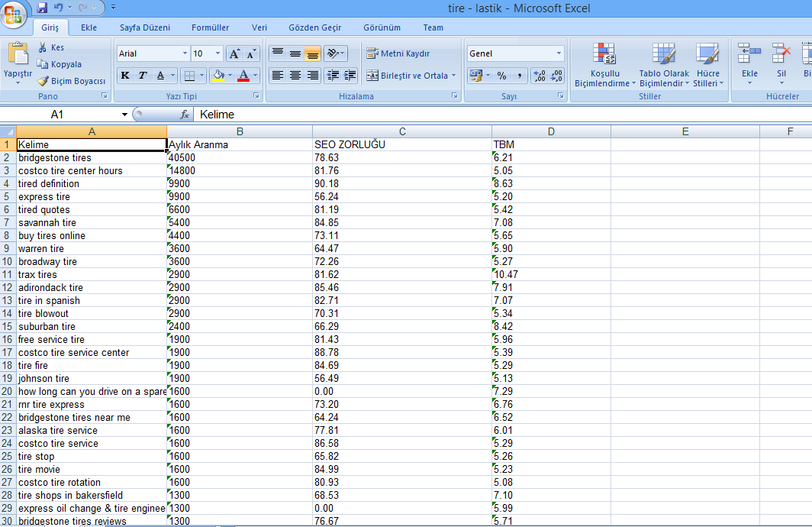The image size is (812, 527).
Task: Open the Yazı Tipi dialog launcher
Action: point(256,96)
